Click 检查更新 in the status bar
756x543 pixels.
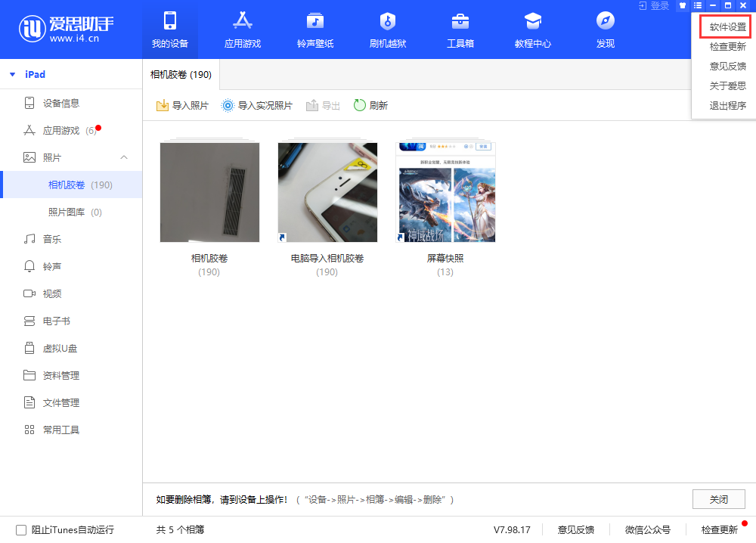719,529
